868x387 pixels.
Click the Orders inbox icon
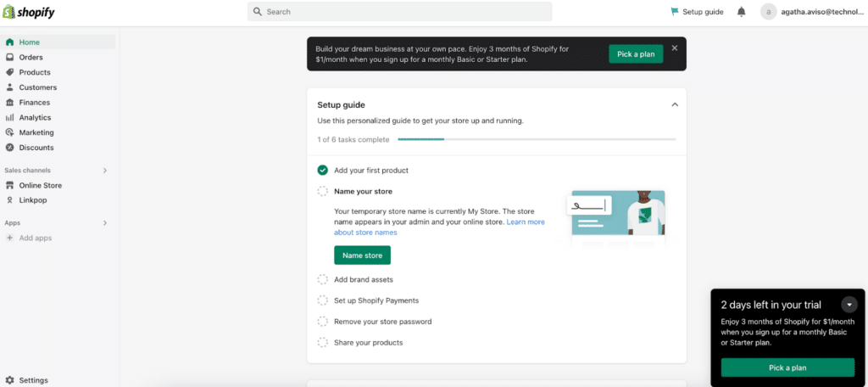pos(9,57)
